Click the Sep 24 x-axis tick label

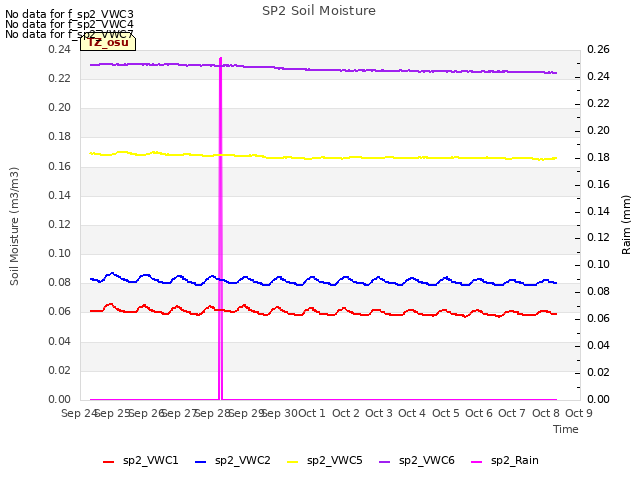[x=78, y=413]
